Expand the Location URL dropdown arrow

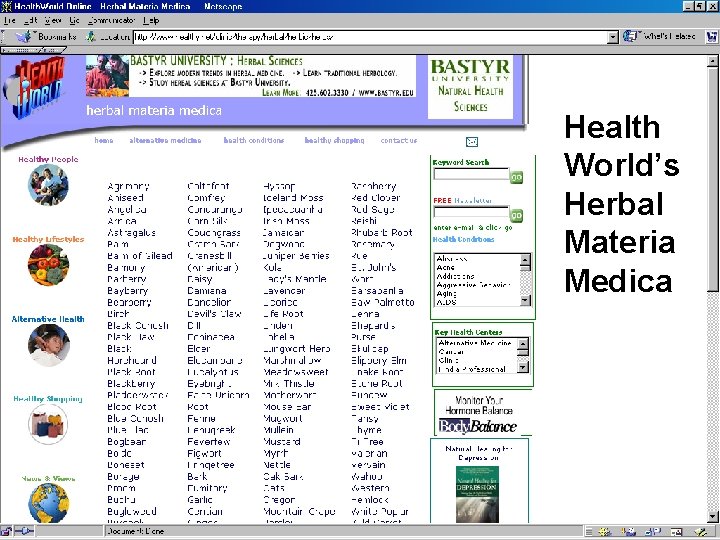tap(613, 37)
